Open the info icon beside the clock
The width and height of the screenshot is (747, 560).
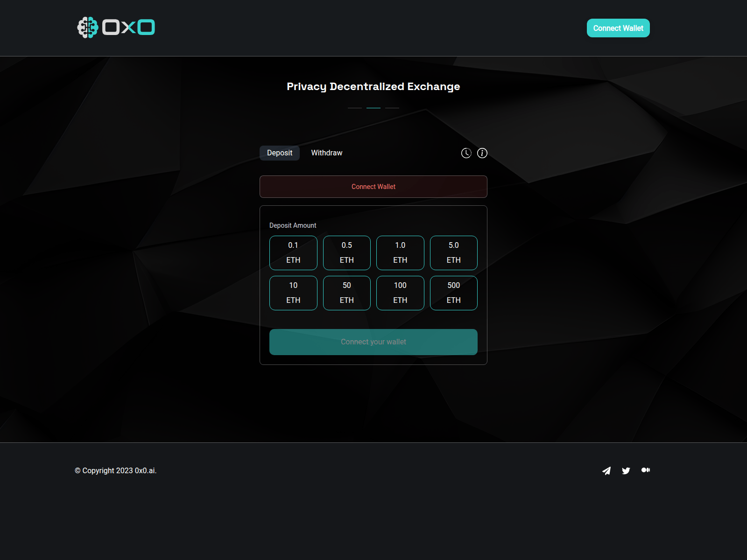(x=482, y=153)
